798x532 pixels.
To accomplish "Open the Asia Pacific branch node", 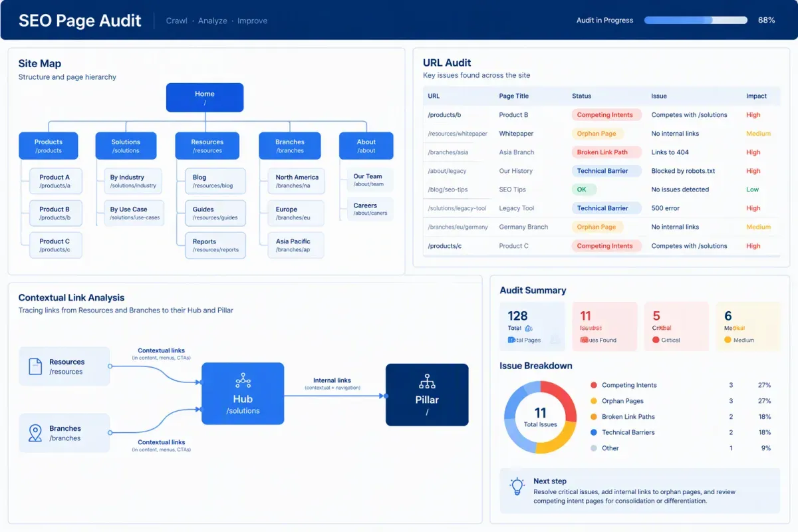I will click(296, 245).
